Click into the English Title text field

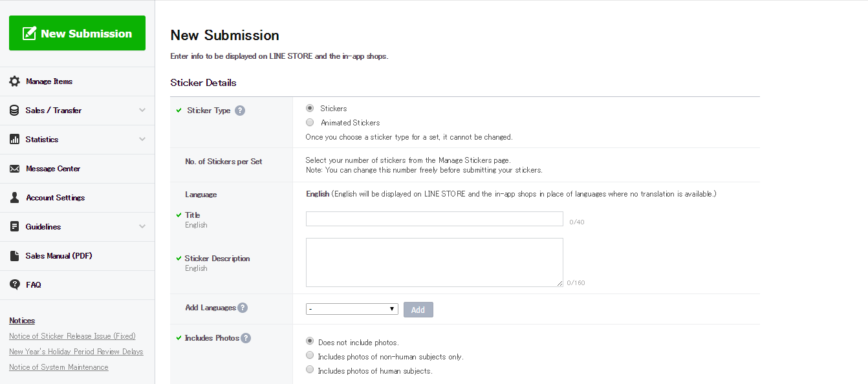[x=434, y=219]
